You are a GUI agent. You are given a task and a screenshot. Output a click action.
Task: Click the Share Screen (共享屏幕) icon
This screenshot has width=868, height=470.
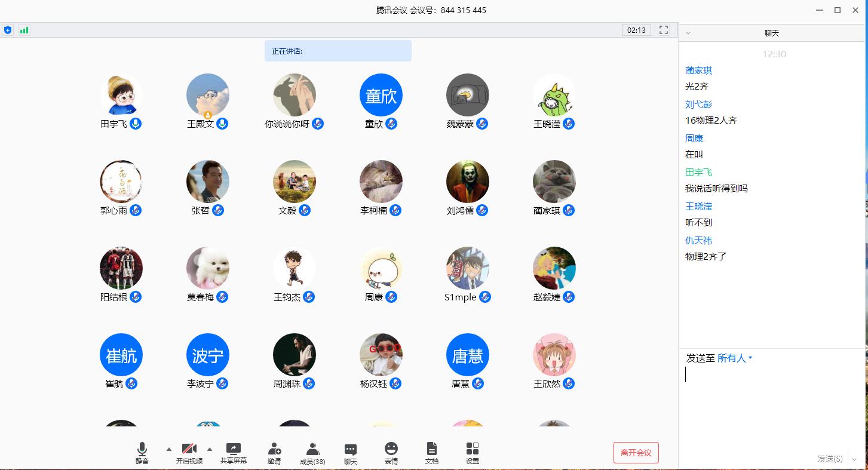pyautogui.click(x=233, y=449)
